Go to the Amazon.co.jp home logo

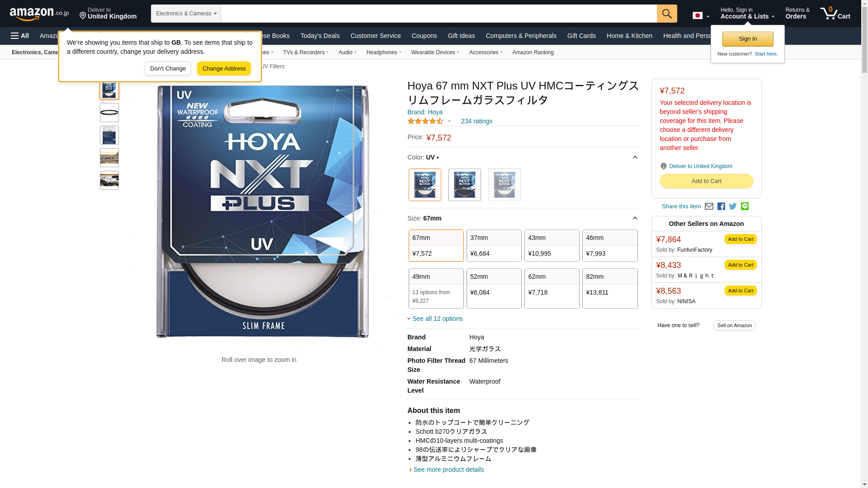pos(39,14)
